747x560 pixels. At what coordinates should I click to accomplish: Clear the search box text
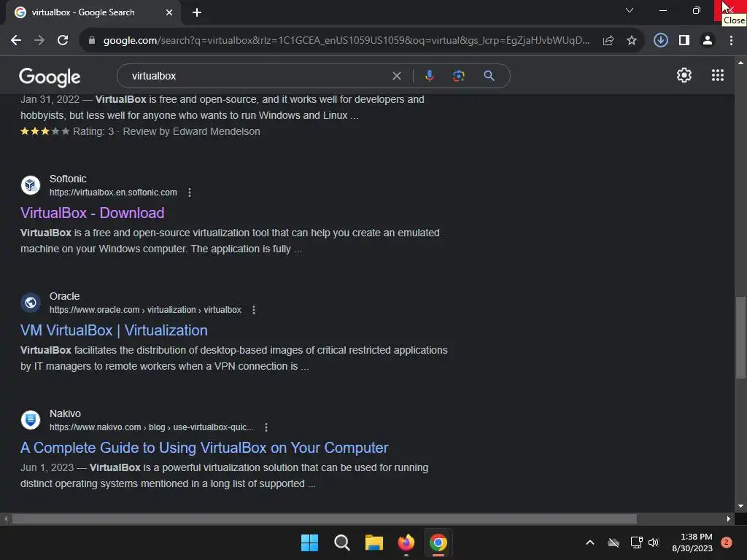[x=396, y=76]
